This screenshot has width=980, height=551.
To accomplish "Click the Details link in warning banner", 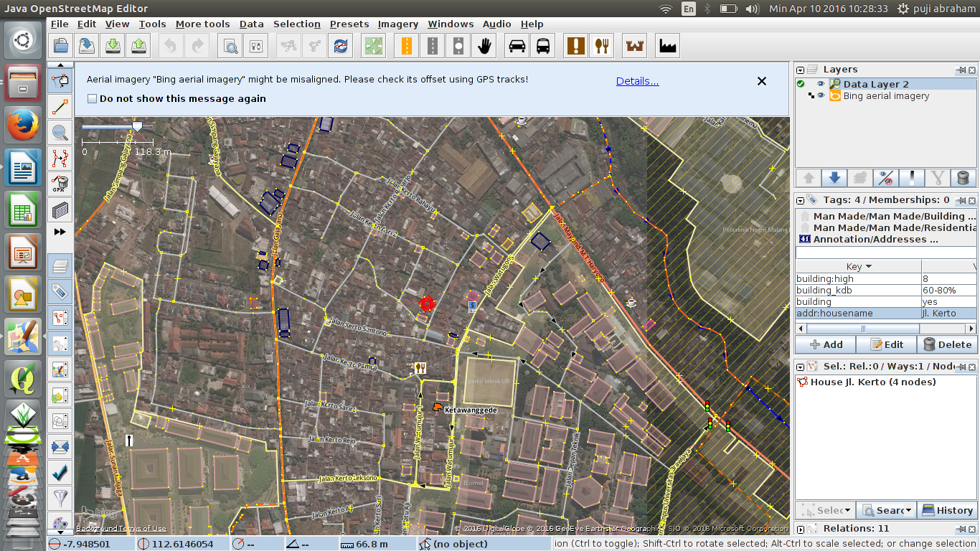I will 637,81.
